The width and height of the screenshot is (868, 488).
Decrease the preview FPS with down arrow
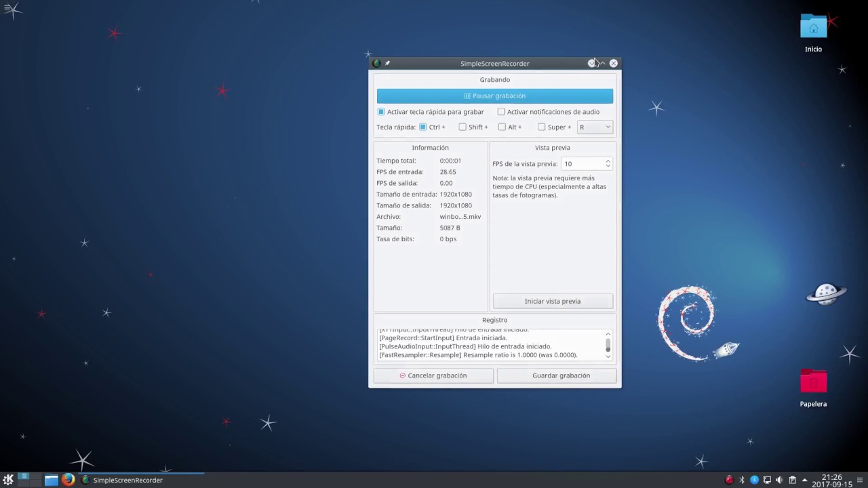(x=608, y=167)
